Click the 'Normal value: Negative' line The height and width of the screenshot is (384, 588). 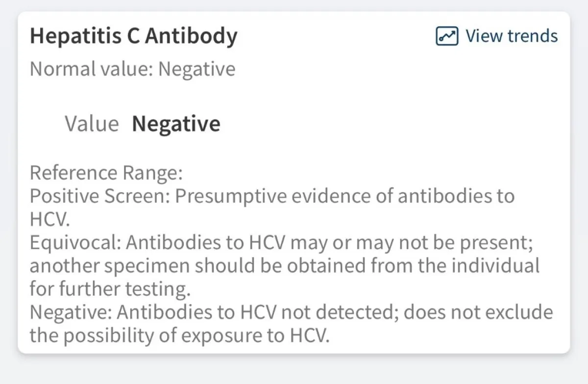pyautogui.click(x=132, y=69)
